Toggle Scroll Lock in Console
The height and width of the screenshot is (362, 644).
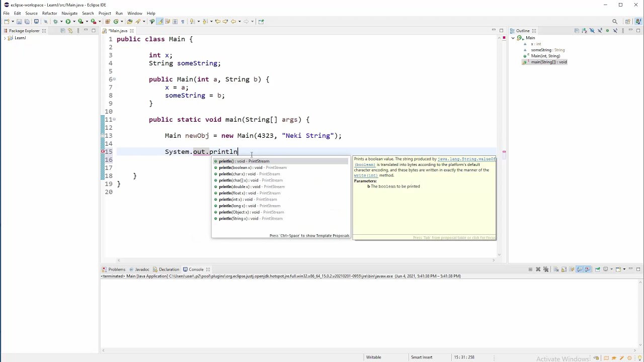[x=564, y=269]
